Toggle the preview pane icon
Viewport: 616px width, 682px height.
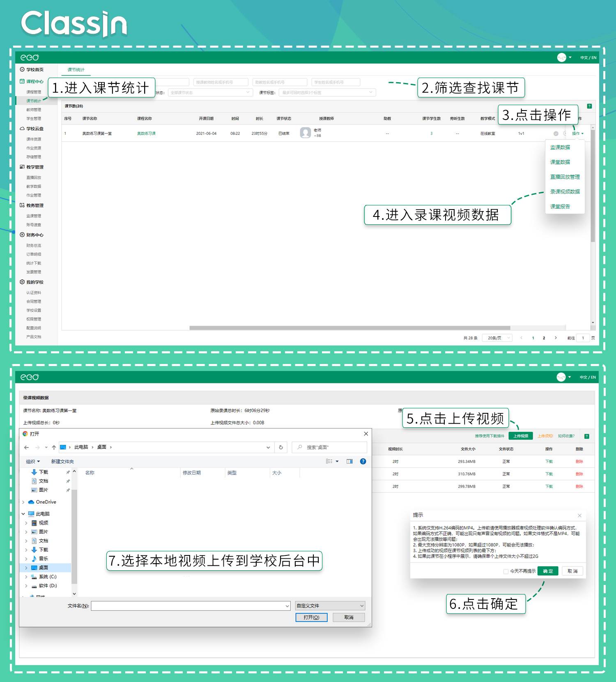[349, 461]
